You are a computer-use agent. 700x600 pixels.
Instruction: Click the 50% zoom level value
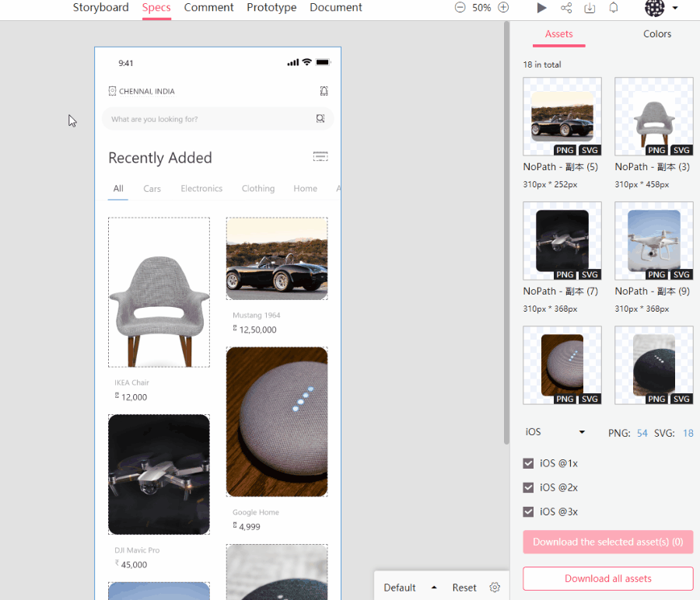pyautogui.click(x=481, y=8)
